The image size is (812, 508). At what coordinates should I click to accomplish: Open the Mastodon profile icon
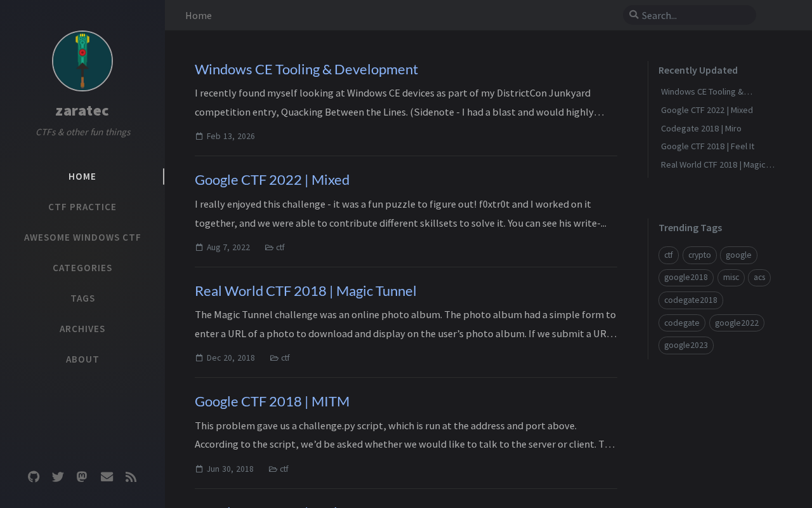pyautogui.click(x=82, y=477)
